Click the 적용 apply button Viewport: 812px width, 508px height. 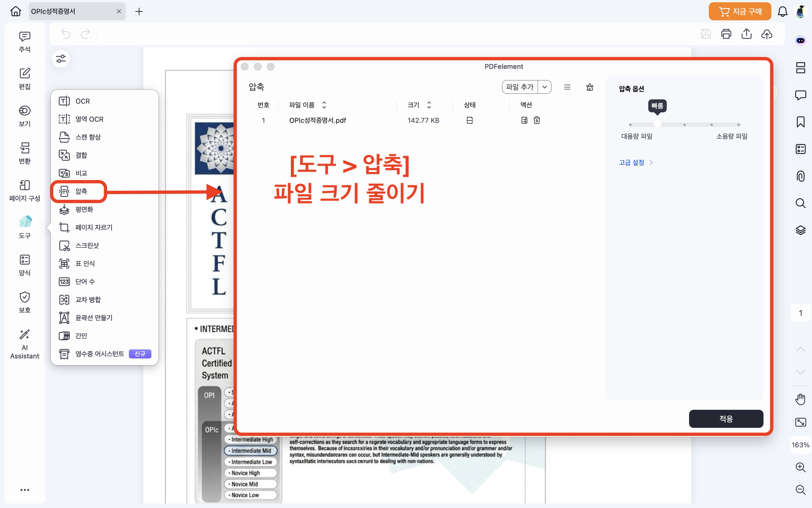[x=726, y=419]
